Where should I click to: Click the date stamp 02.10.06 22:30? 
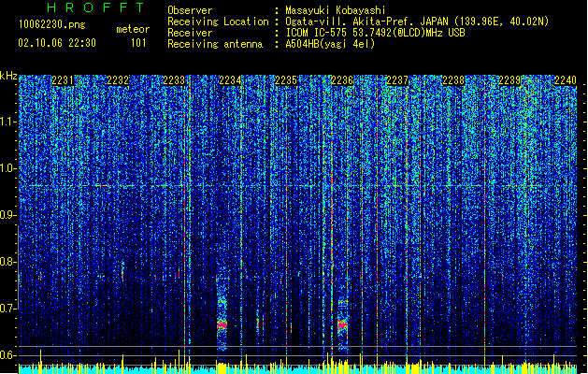[57, 43]
